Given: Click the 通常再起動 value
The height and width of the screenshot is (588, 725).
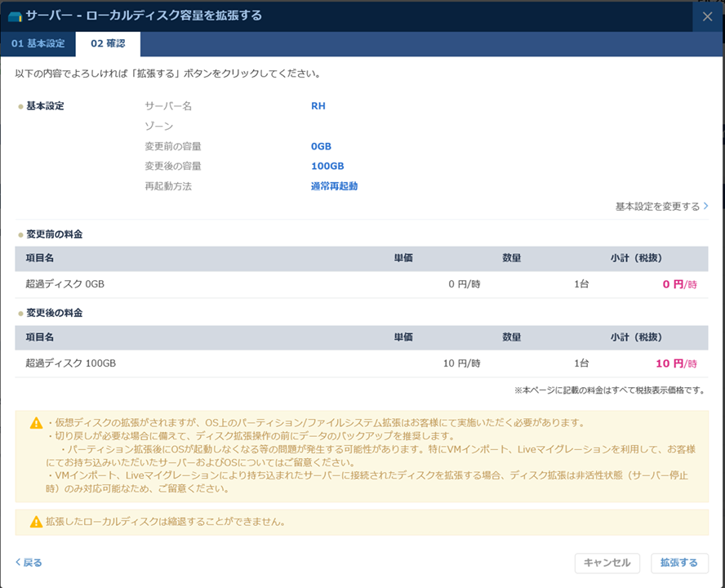Looking at the screenshot, I should [334, 186].
